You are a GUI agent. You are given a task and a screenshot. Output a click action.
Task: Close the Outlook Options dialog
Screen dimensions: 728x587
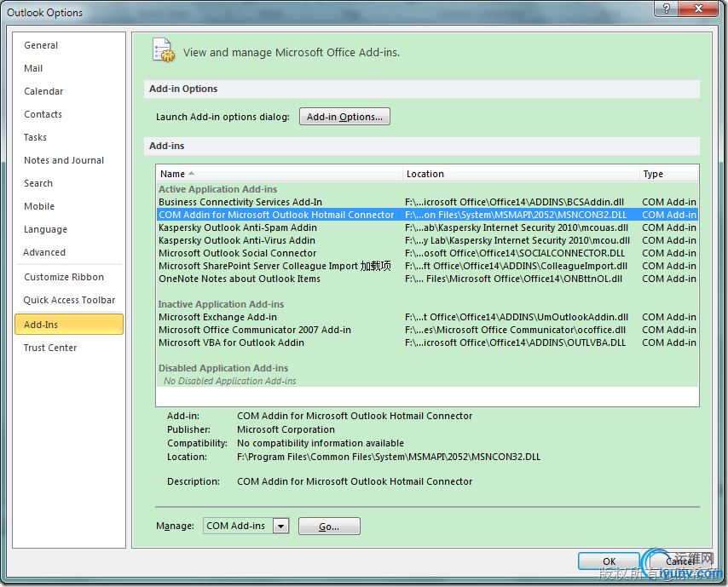pyautogui.click(x=698, y=9)
